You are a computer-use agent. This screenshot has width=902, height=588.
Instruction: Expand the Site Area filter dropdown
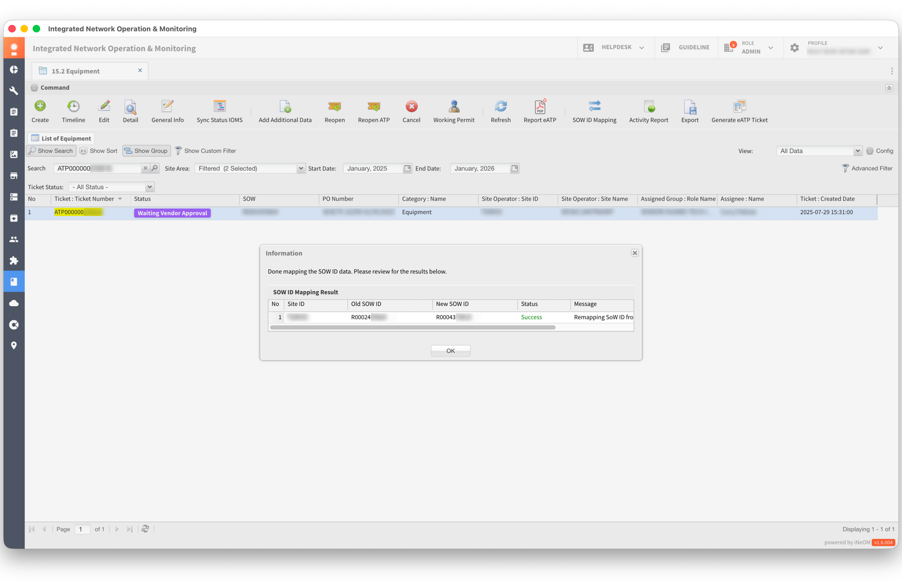[300, 168]
